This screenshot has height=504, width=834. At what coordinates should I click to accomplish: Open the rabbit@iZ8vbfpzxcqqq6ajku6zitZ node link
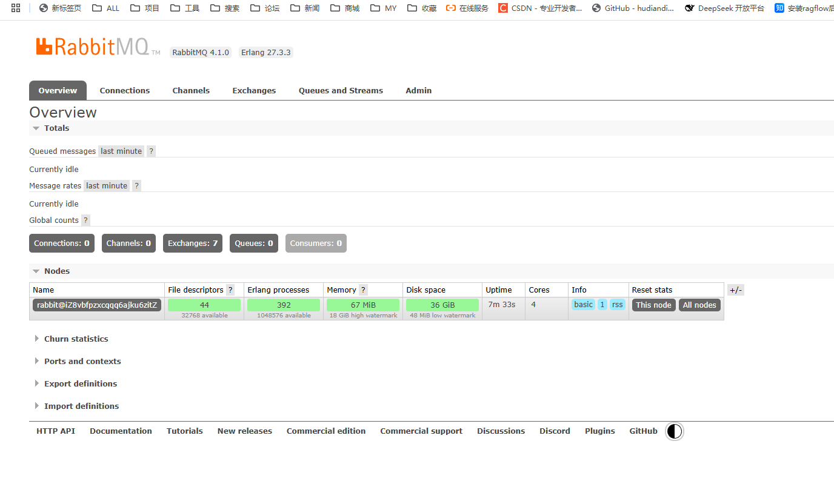point(97,305)
